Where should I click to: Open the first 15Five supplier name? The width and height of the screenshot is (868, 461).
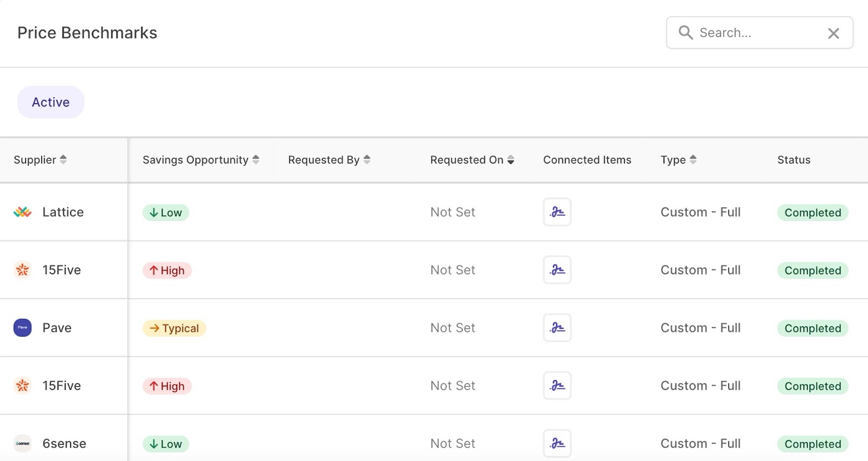point(62,270)
